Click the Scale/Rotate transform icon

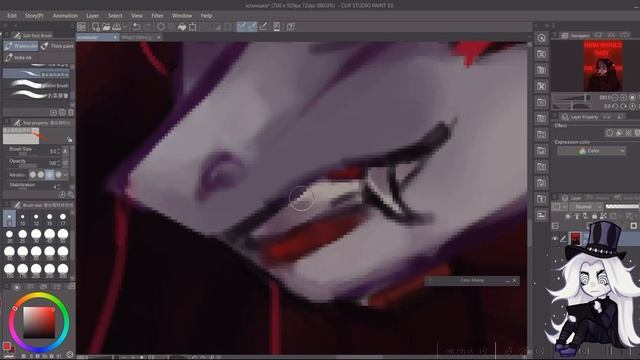[x=193, y=27]
